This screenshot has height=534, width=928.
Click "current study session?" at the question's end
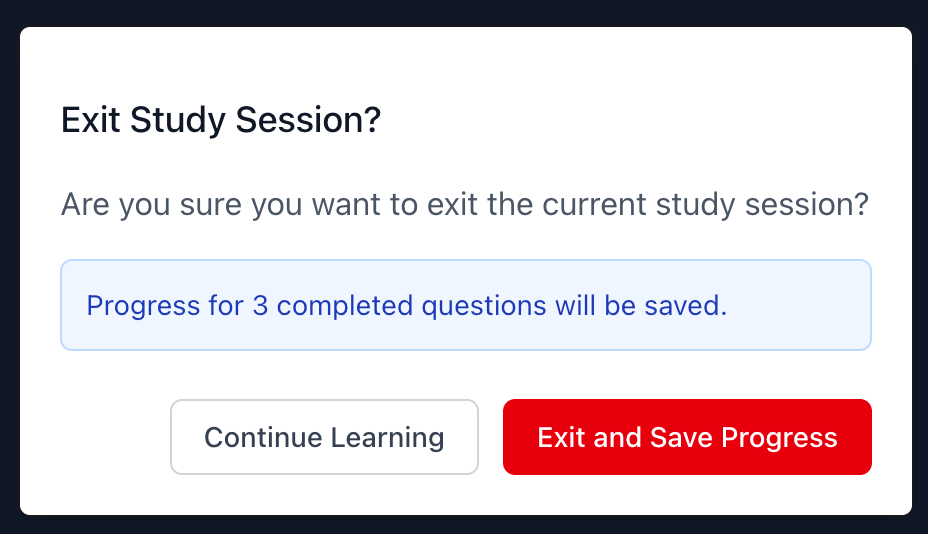tap(705, 206)
